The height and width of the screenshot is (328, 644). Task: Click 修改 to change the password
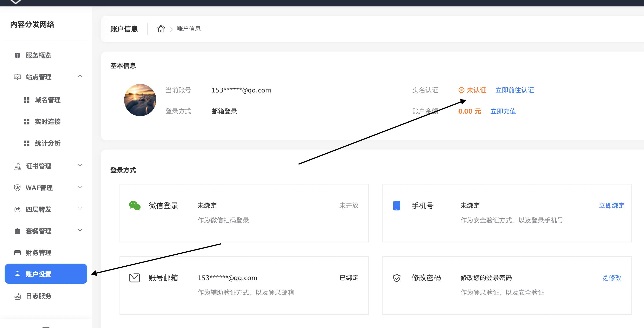[612, 278]
